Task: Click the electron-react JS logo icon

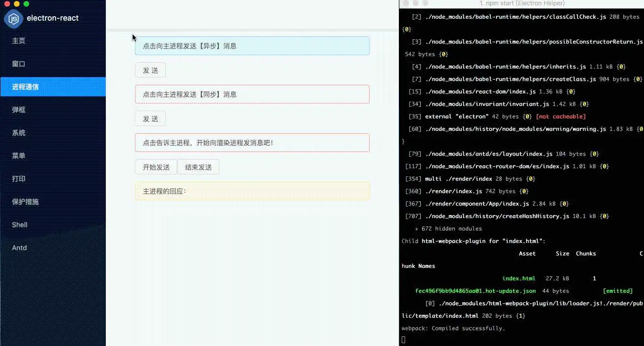Action: (x=14, y=19)
